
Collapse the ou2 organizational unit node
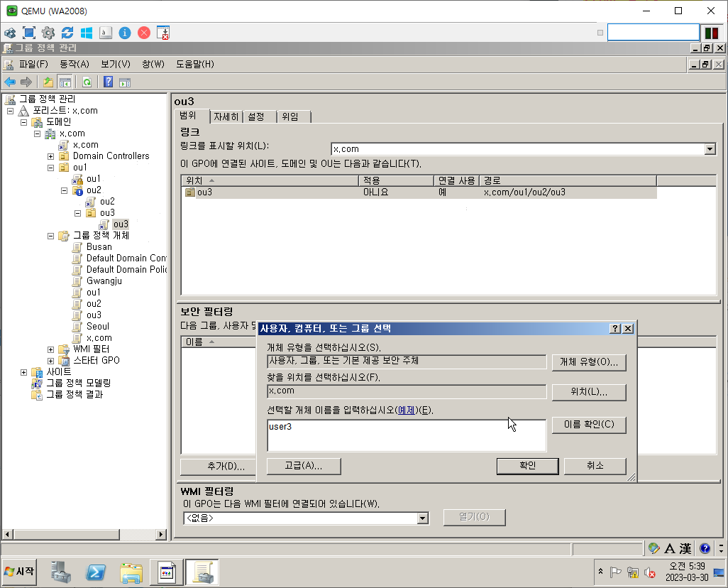64,190
